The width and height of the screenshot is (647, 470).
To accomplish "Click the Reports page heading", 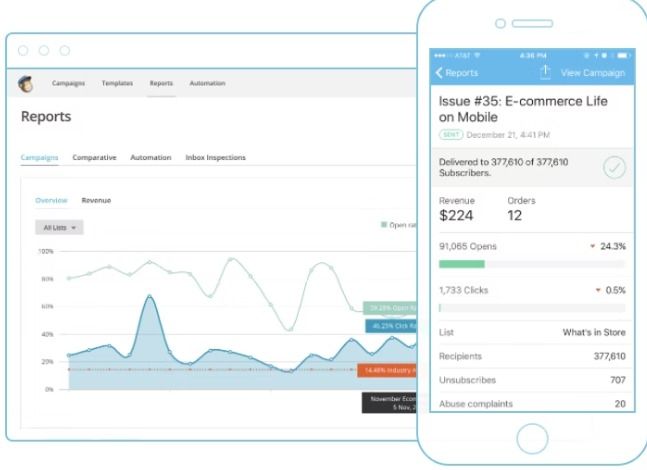I will pos(46,116).
